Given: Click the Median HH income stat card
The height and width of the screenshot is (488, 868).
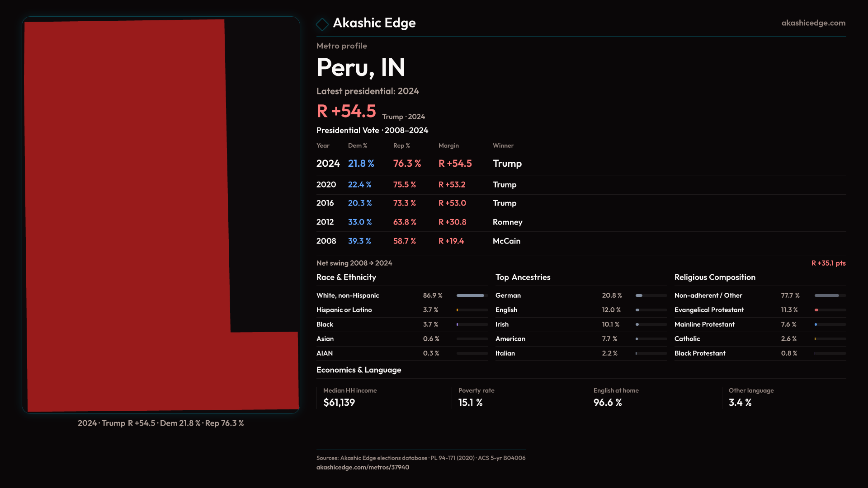Looking at the screenshot, I should pyautogui.click(x=350, y=397).
